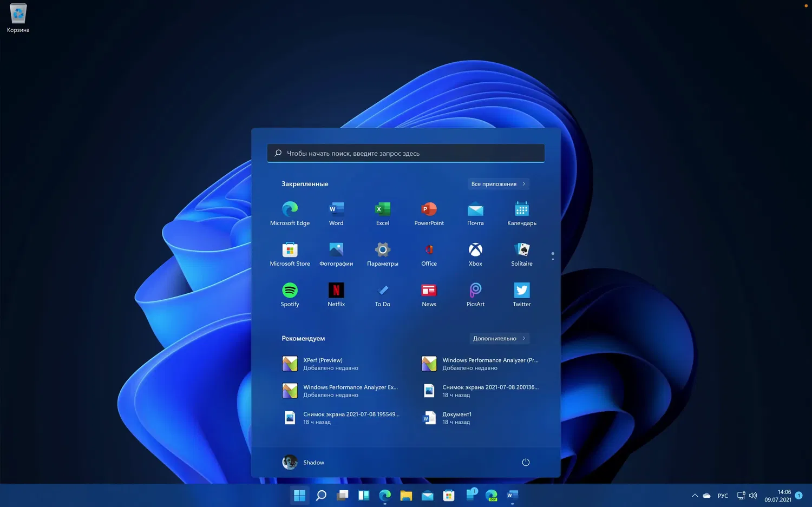The image size is (812, 507).
Task: Launch Word from the pinned apps
Action: [336, 213]
